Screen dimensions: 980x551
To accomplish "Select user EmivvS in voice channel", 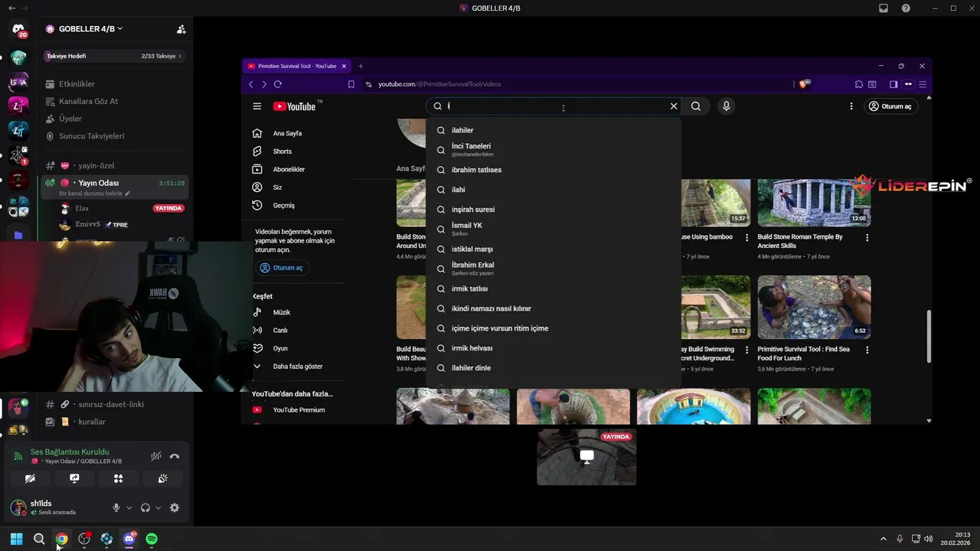I will [88, 224].
